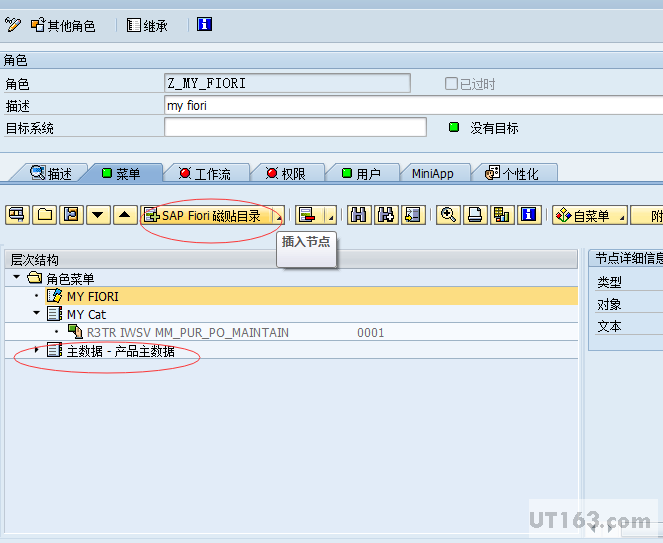Switch to the 描述 tab
The width and height of the screenshot is (663, 543).
pos(51,173)
